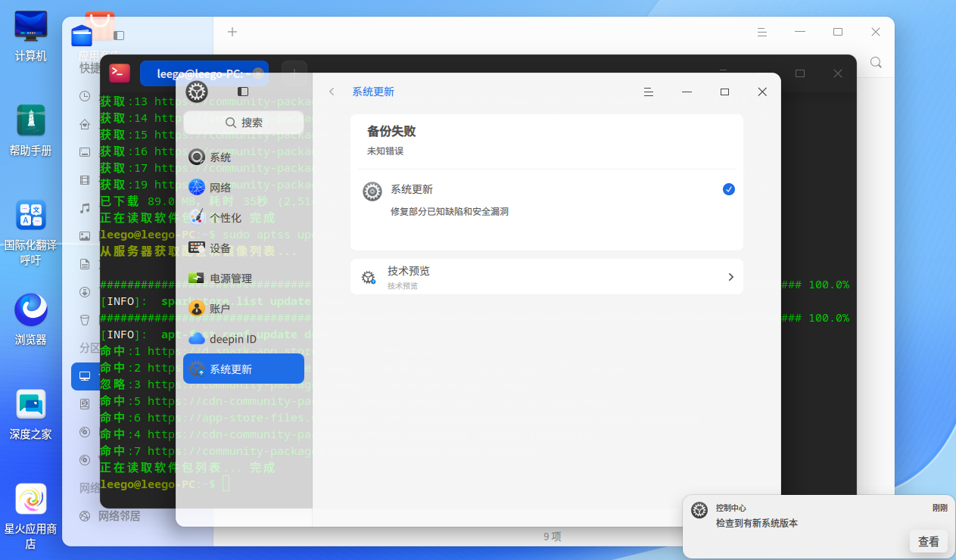Click the control center gear logo
956x560 pixels.
197,92
